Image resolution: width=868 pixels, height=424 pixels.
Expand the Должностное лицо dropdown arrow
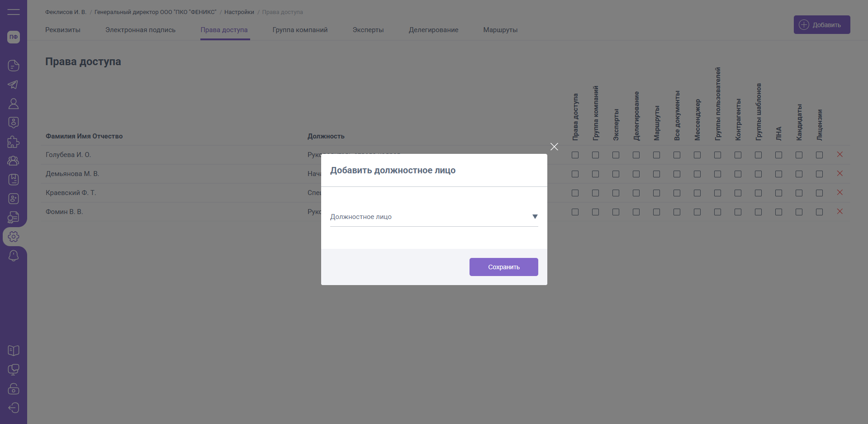535,217
